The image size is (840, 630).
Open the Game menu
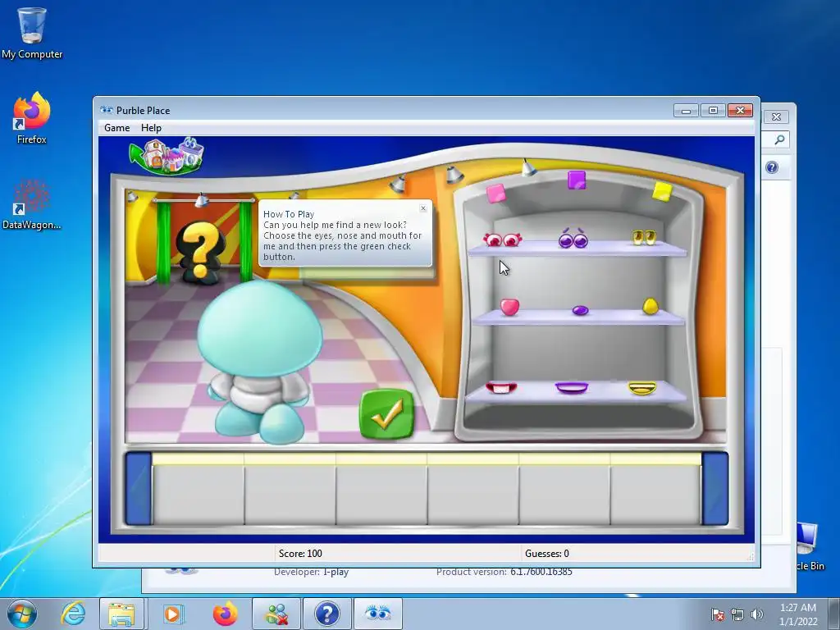point(116,127)
